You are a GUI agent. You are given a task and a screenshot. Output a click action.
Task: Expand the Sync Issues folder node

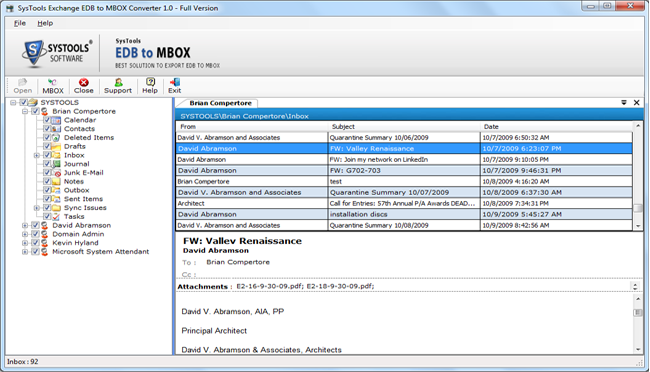pyautogui.click(x=36, y=208)
